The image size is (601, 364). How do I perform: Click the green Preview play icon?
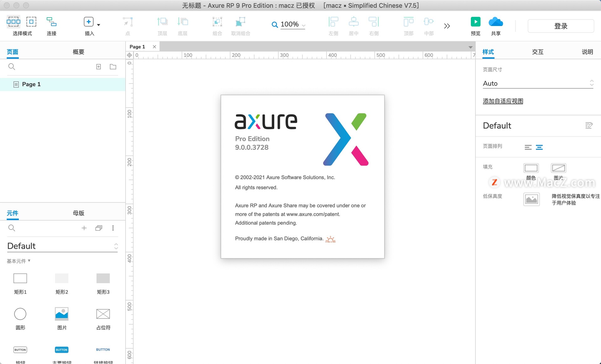pos(475,22)
